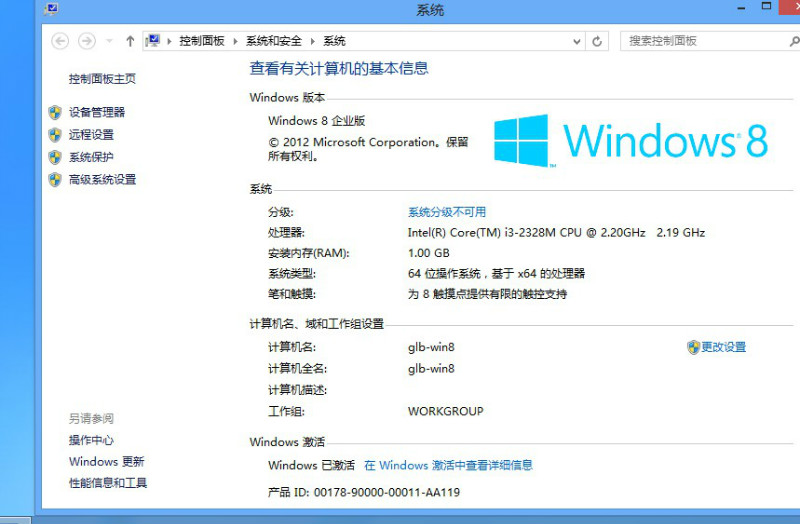Click the Windows 8 企业版 text
The image size is (800, 524).
(317, 121)
